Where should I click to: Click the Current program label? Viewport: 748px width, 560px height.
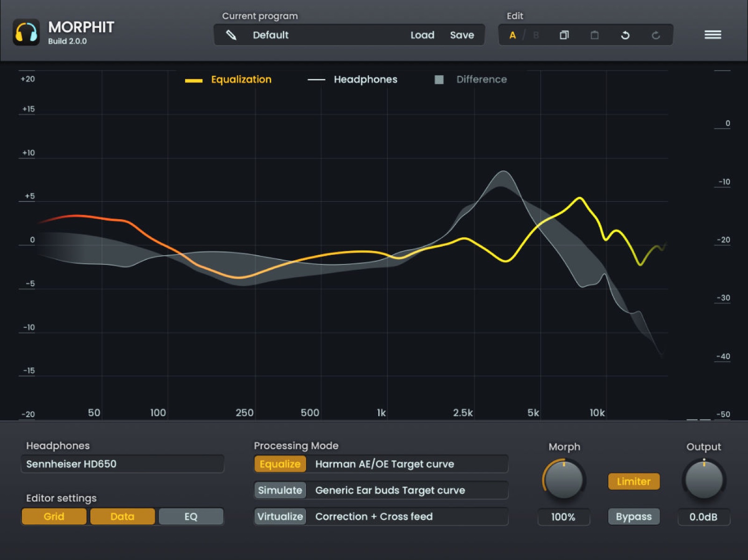[260, 16]
